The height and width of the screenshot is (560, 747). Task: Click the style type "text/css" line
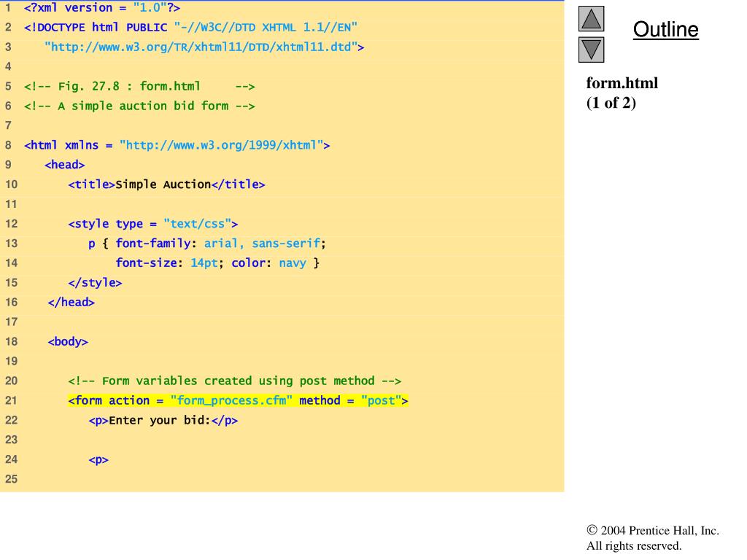pyautogui.click(x=153, y=224)
